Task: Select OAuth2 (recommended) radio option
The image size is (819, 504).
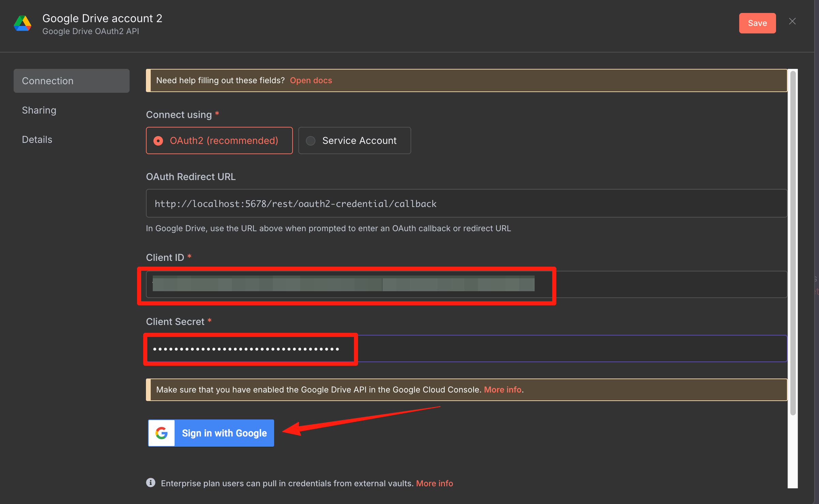Action: pyautogui.click(x=219, y=140)
